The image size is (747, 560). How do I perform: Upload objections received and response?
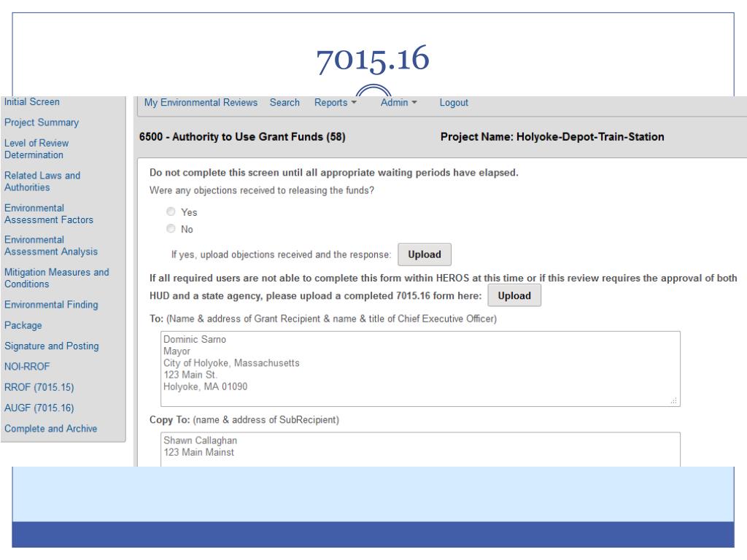[x=425, y=254]
